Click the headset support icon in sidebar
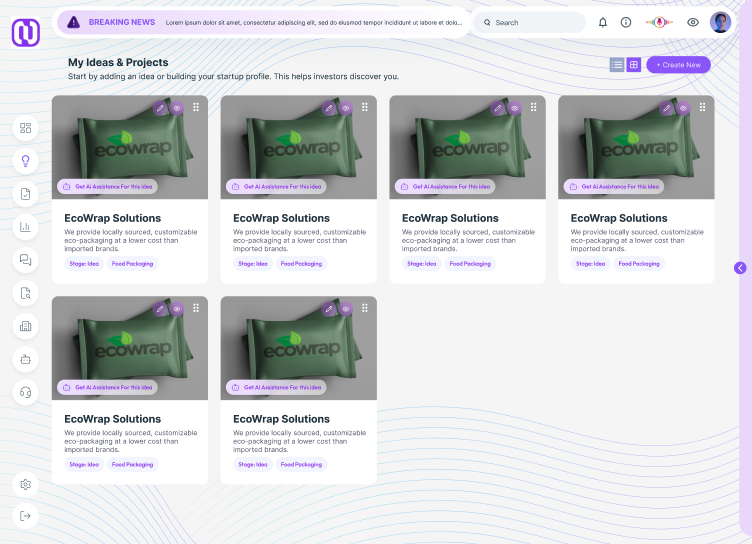The width and height of the screenshot is (752, 544). [x=26, y=391]
